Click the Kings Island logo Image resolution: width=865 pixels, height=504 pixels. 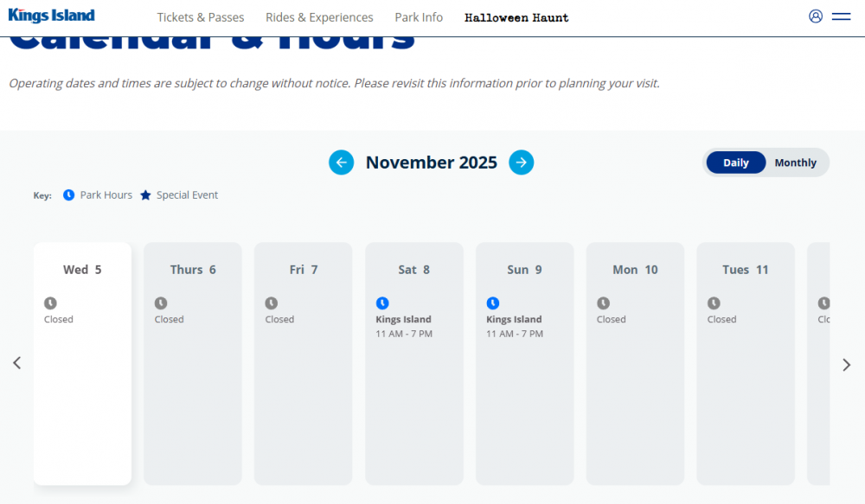(x=52, y=16)
